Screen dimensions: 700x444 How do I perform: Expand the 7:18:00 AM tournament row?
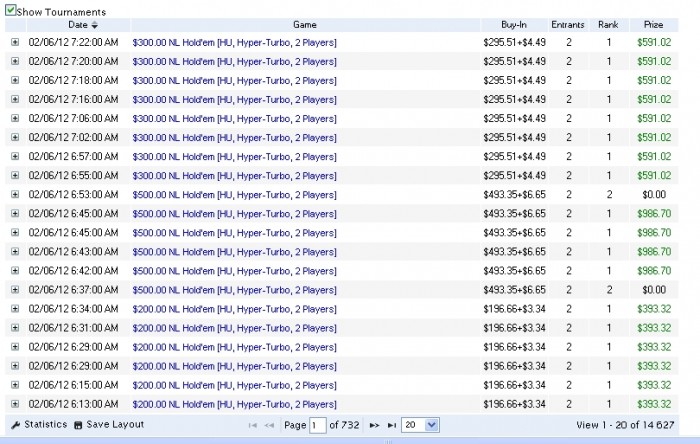[x=15, y=80]
